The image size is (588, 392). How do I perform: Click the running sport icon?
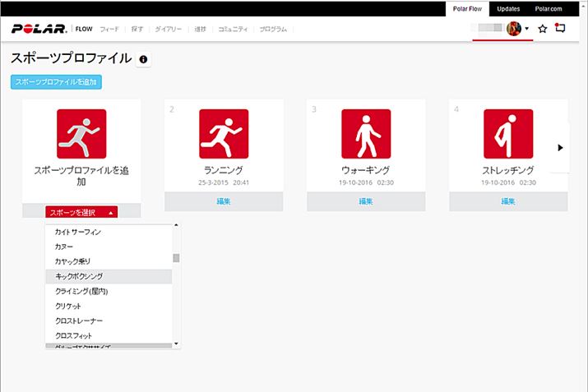(224, 134)
